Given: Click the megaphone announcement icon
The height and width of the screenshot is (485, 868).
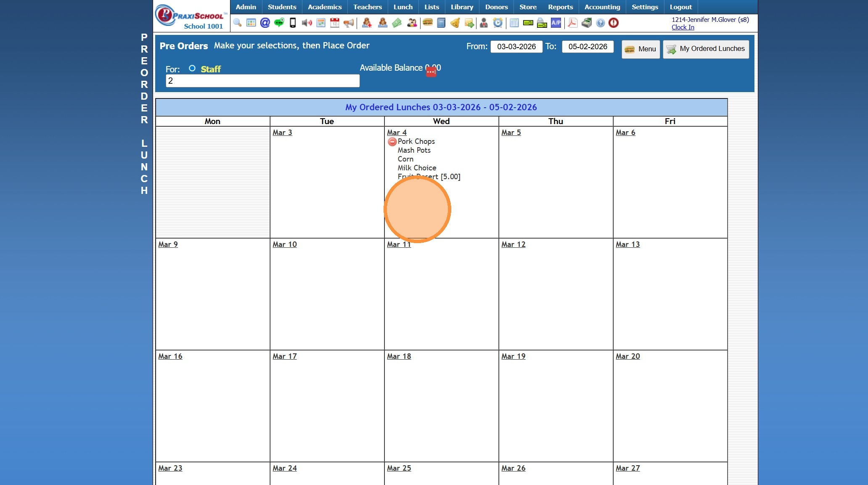Looking at the screenshot, I should point(349,23).
